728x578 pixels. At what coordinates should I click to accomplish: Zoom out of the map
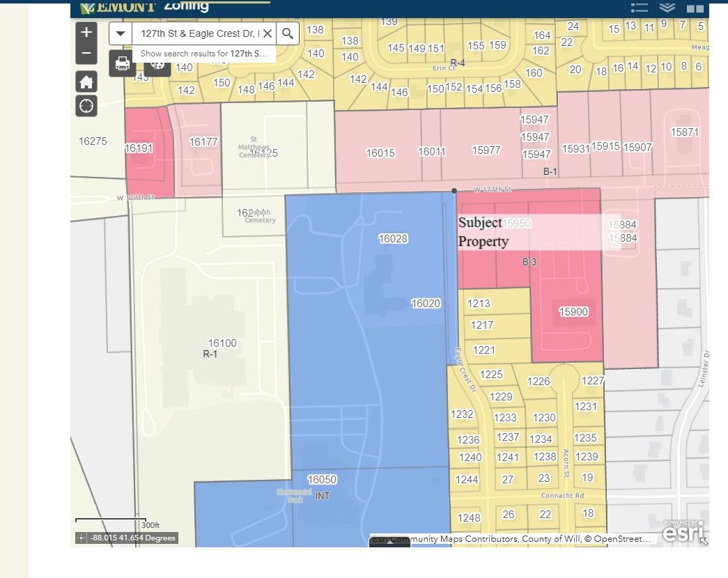tap(86, 53)
